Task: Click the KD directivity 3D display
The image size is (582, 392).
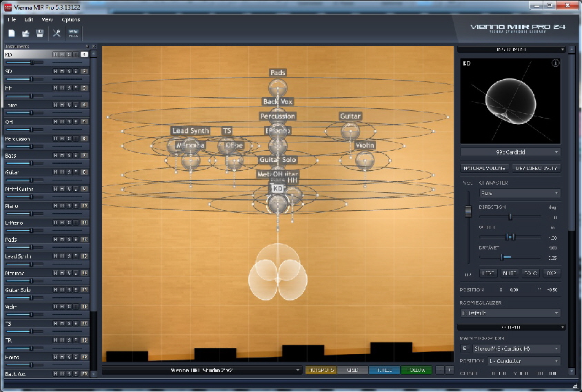Action: [x=510, y=101]
